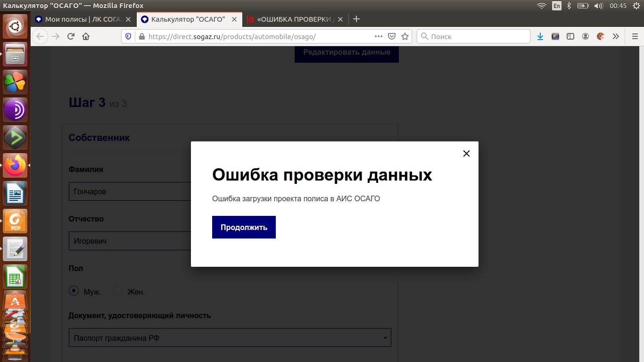
Task: Open Ubuntu Software center icon
Action: pos(16,301)
